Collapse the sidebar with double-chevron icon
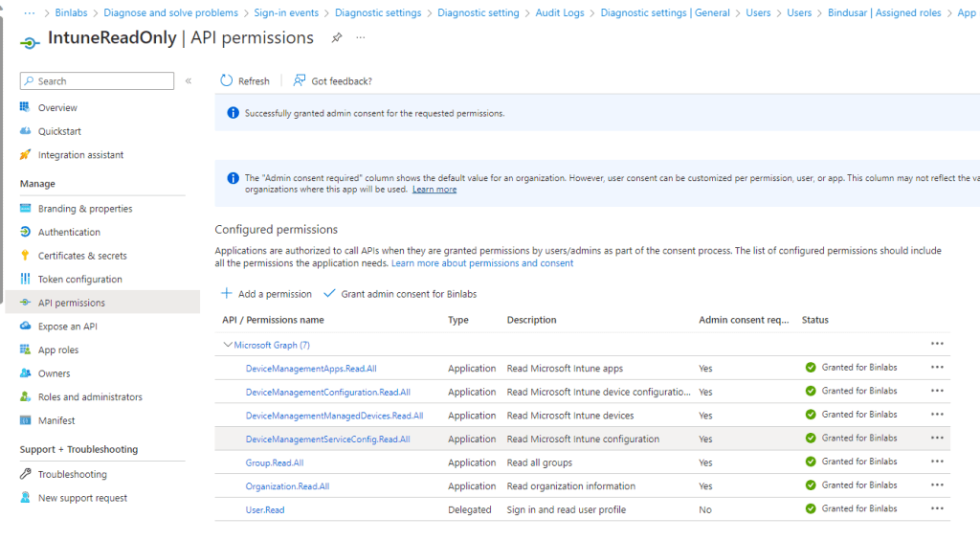This screenshot has width=980, height=541. (x=189, y=81)
